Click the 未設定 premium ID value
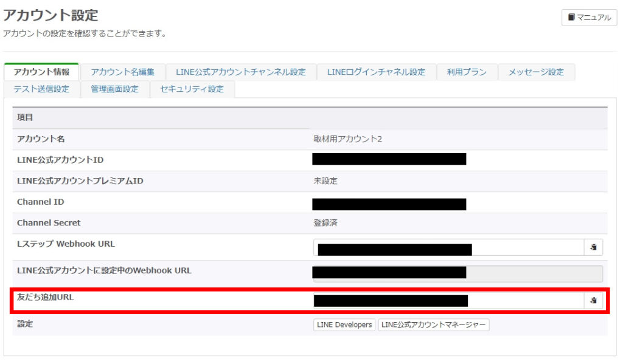 point(325,181)
